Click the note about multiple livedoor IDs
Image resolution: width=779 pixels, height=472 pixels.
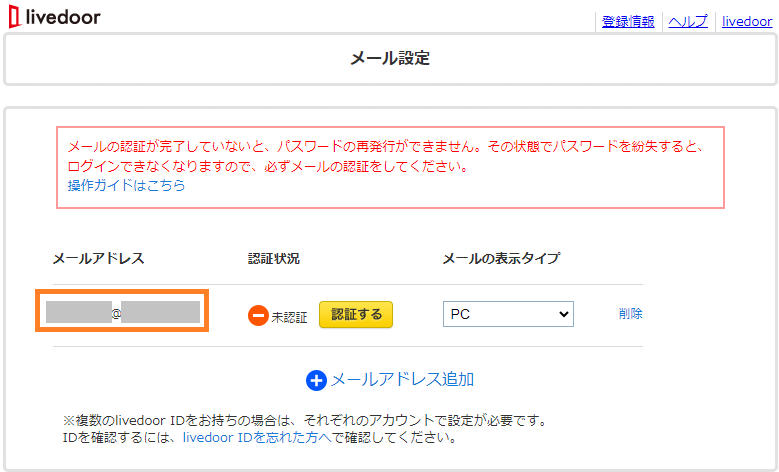(304, 429)
